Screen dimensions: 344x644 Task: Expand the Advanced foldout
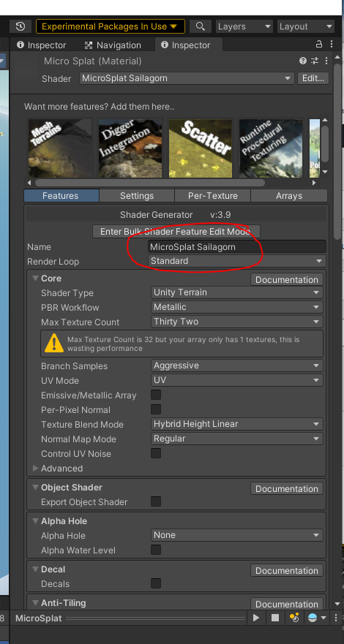pos(35,469)
